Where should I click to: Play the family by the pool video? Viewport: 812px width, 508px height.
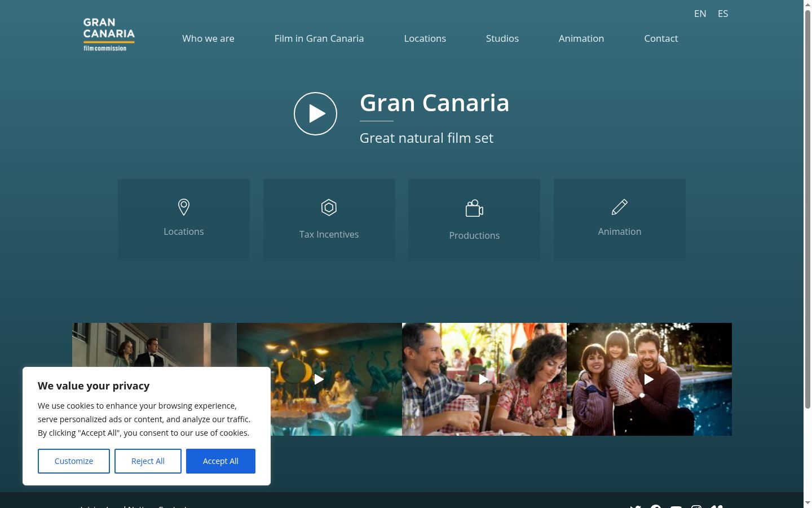(649, 379)
